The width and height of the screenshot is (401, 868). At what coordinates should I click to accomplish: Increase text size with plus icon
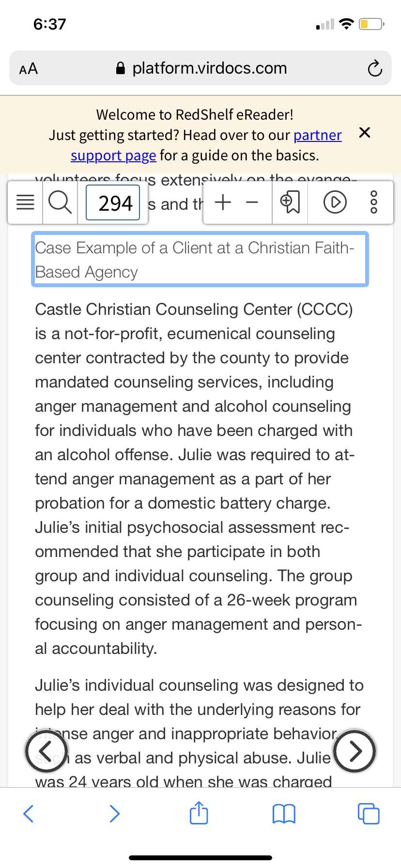pyautogui.click(x=223, y=202)
